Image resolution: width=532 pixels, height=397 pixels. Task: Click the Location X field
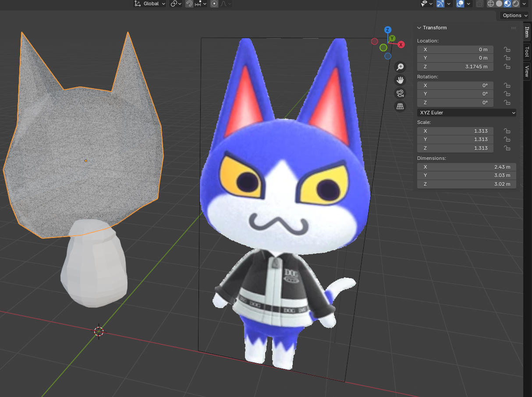[455, 50]
